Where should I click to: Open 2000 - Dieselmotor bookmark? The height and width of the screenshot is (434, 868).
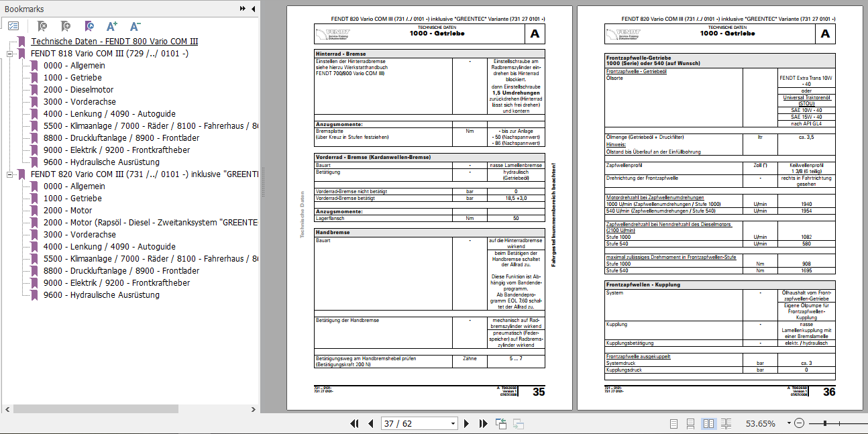[x=78, y=90]
